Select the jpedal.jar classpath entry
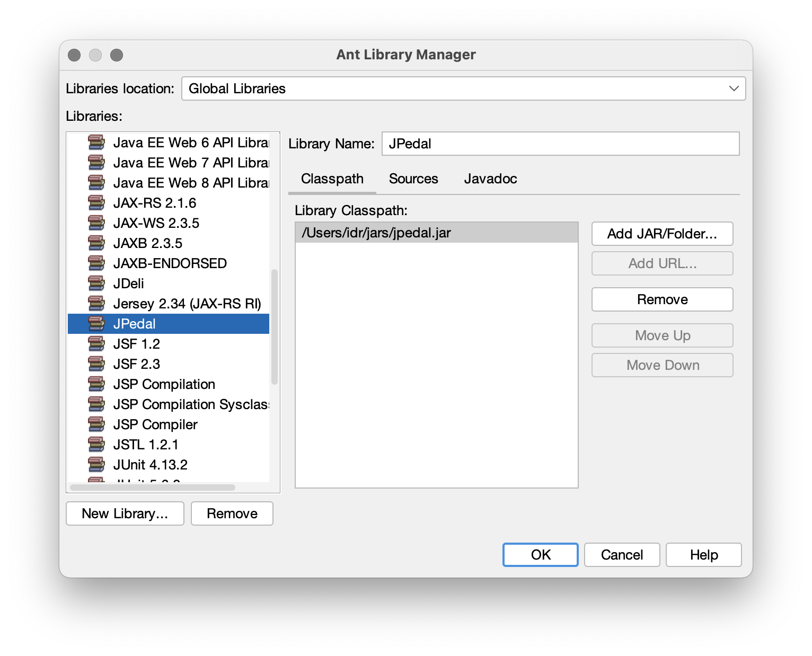This screenshot has height=656, width=812. coord(436,233)
